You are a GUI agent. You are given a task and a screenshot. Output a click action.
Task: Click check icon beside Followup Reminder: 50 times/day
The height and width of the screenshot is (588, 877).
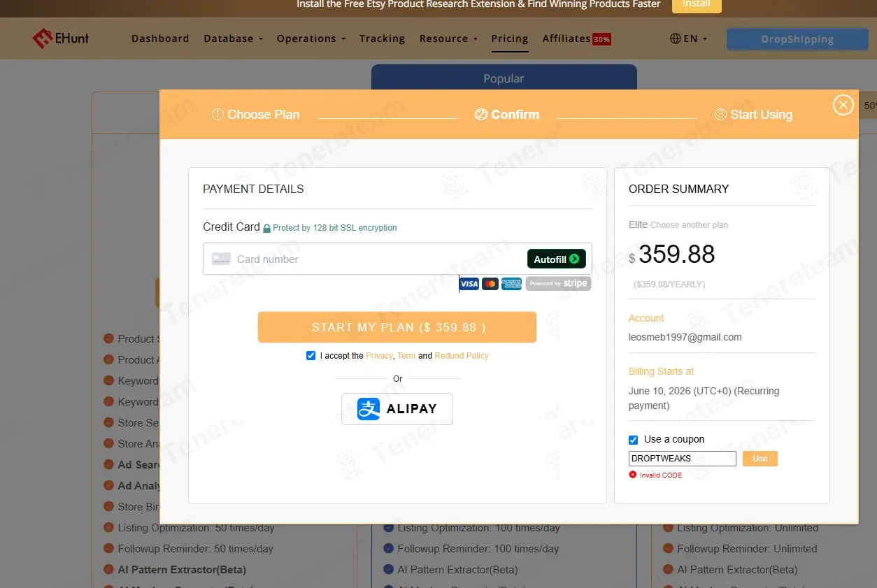[x=108, y=549]
